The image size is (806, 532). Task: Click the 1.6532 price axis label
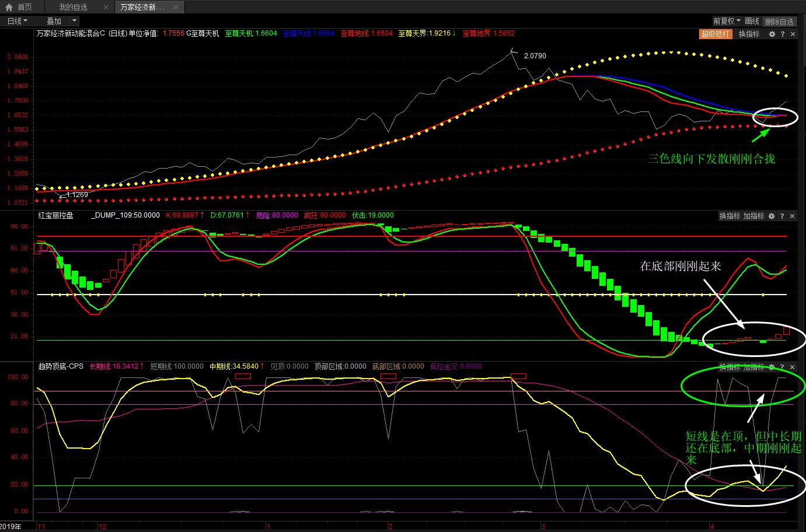(x=18, y=115)
